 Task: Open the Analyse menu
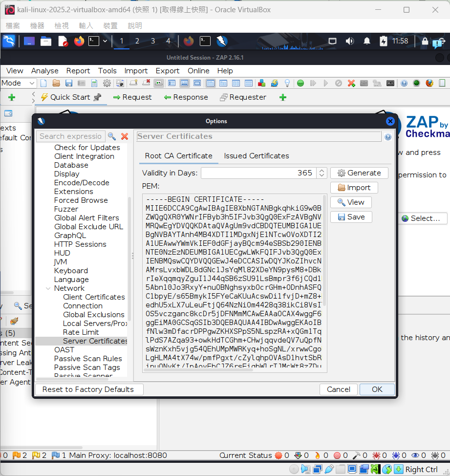pyautogui.click(x=44, y=71)
